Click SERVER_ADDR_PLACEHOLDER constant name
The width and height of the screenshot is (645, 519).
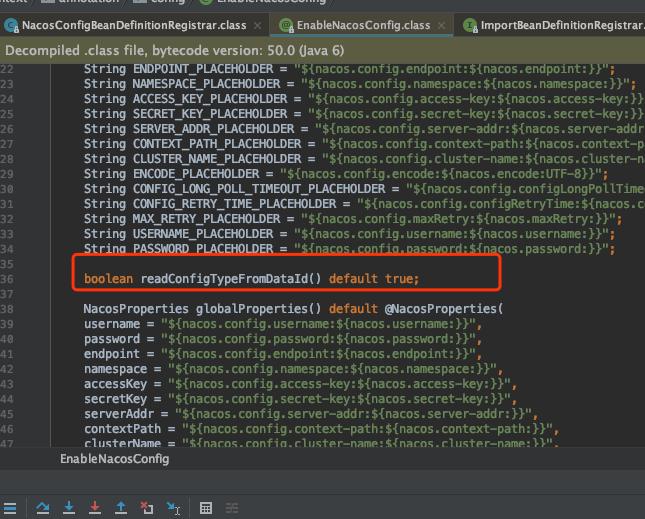(213, 129)
